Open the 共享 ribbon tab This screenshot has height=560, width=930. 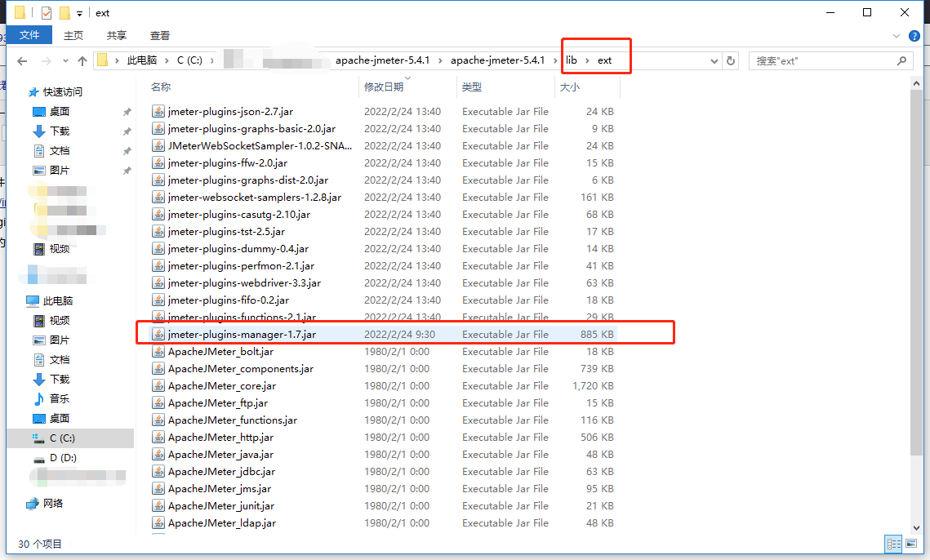click(117, 36)
